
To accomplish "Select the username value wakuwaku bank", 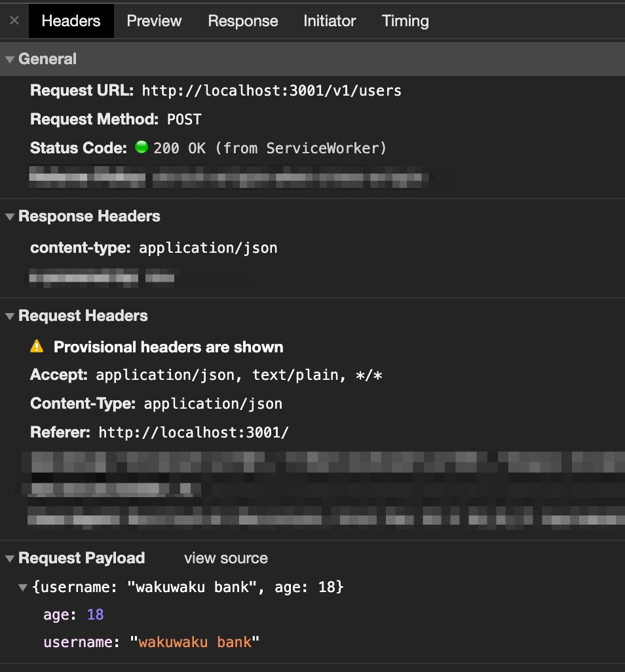I will point(195,642).
